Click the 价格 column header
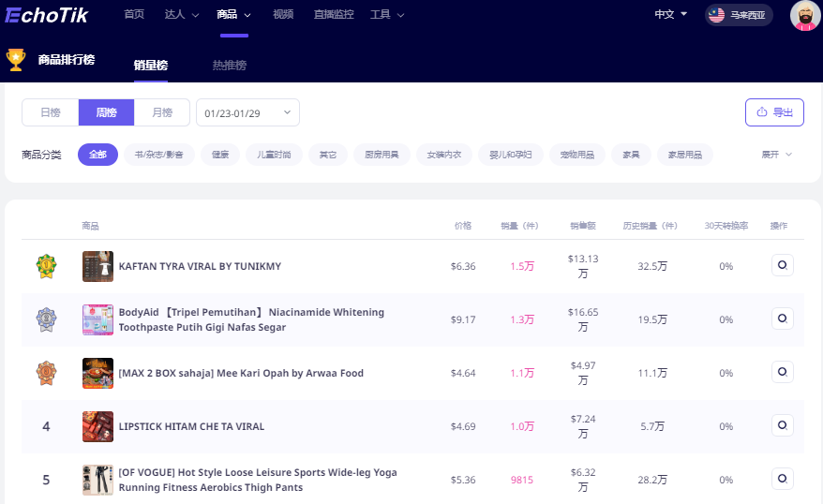This screenshot has height=504, width=823. point(463,226)
